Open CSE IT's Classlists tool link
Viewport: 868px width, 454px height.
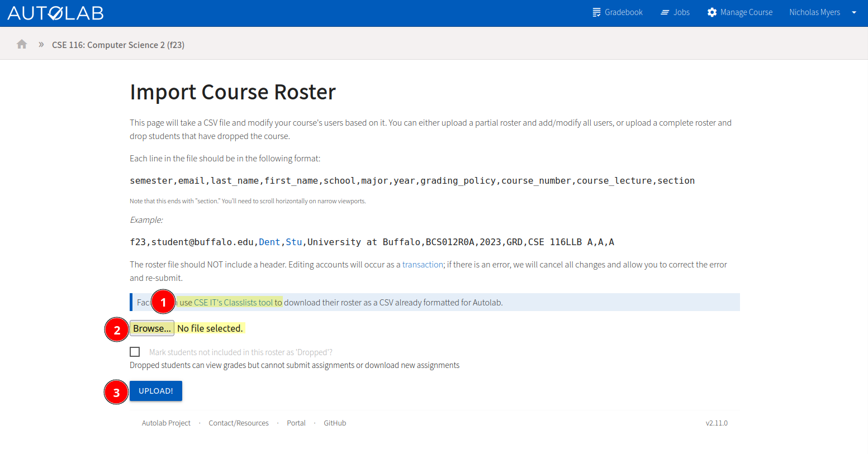(233, 303)
